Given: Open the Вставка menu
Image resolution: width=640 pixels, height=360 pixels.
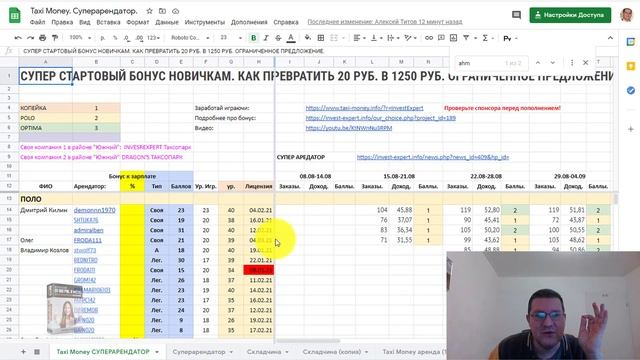Looking at the screenshot, I should 108,22.
